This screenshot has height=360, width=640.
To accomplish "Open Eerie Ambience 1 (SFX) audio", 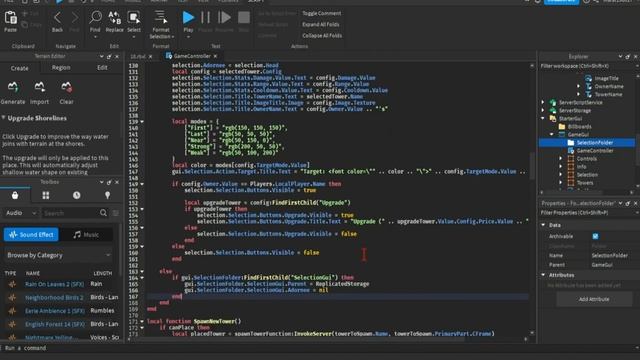I will coord(55,311).
